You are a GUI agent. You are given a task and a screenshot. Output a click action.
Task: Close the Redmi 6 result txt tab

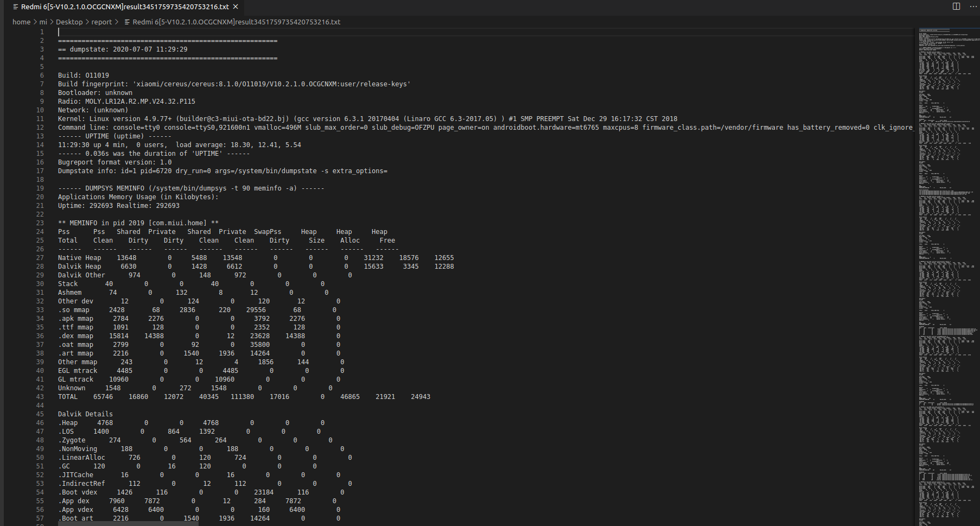[x=236, y=7]
